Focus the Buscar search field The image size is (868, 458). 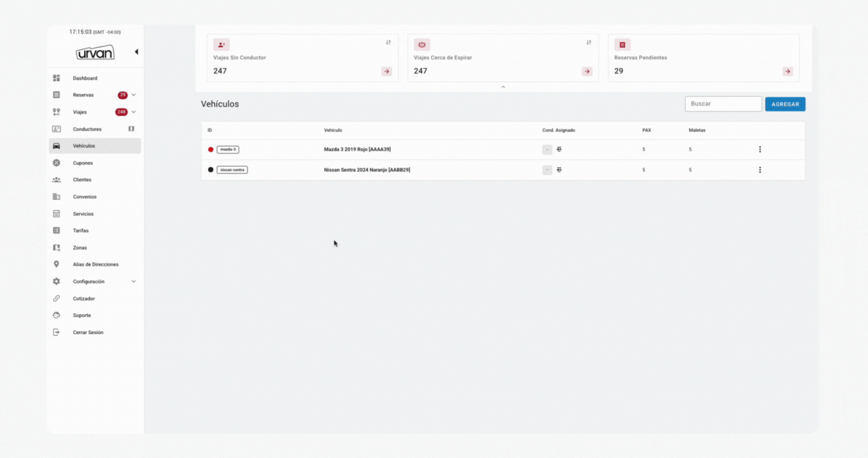pyautogui.click(x=723, y=104)
